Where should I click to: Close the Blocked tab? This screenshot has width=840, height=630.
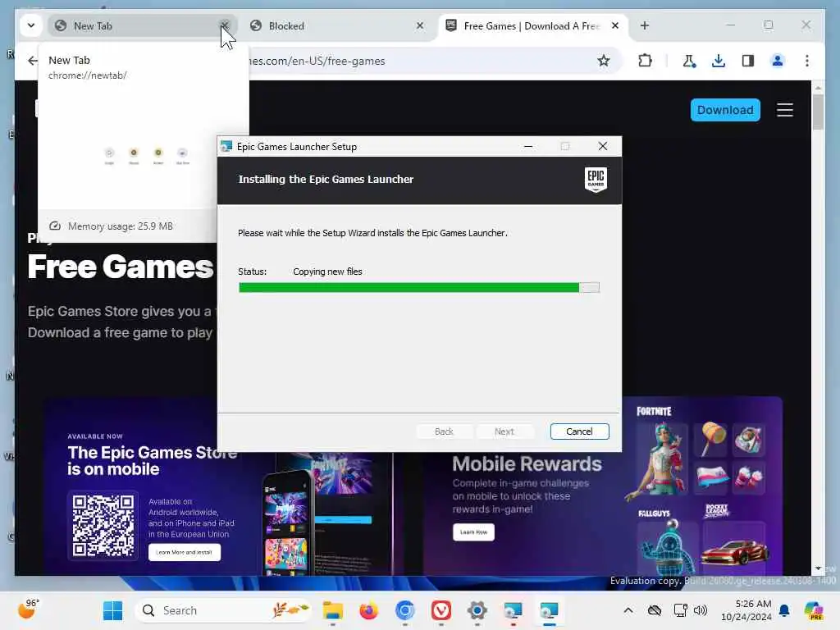[x=420, y=25]
